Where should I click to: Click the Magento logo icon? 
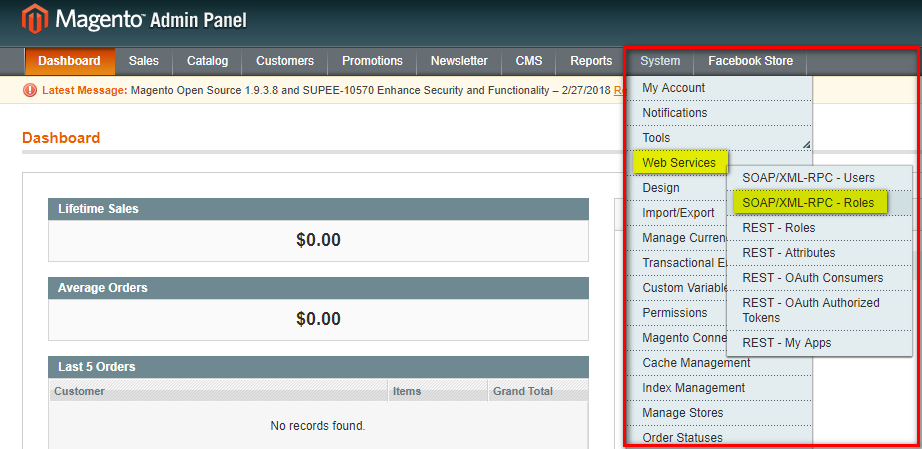click(37, 19)
